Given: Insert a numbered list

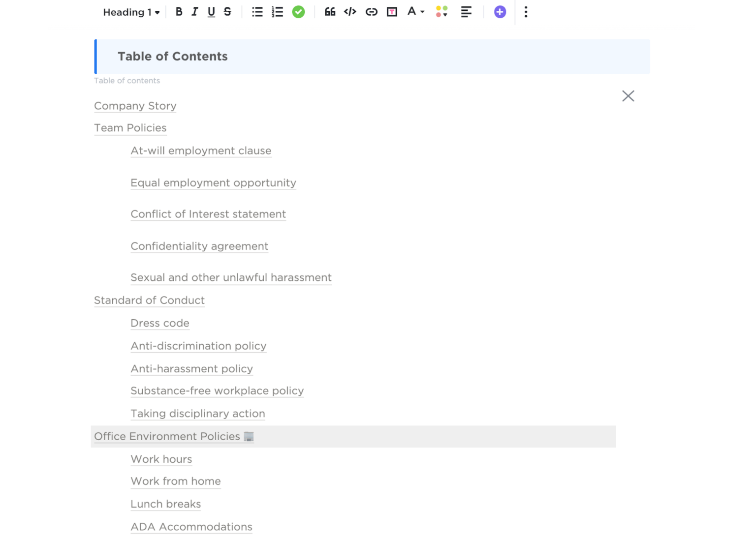Looking at the screenshot, I should coord(277,12).
